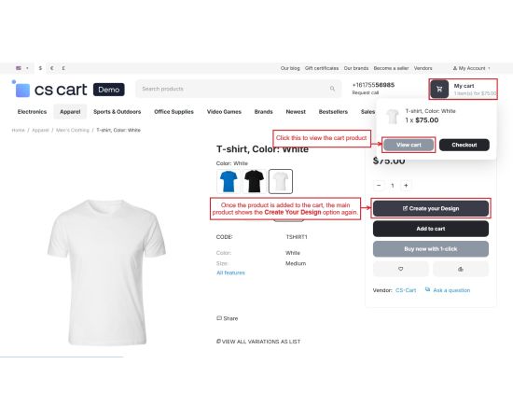
Task: Click the compare product icon button
Action: pos(461,269)
